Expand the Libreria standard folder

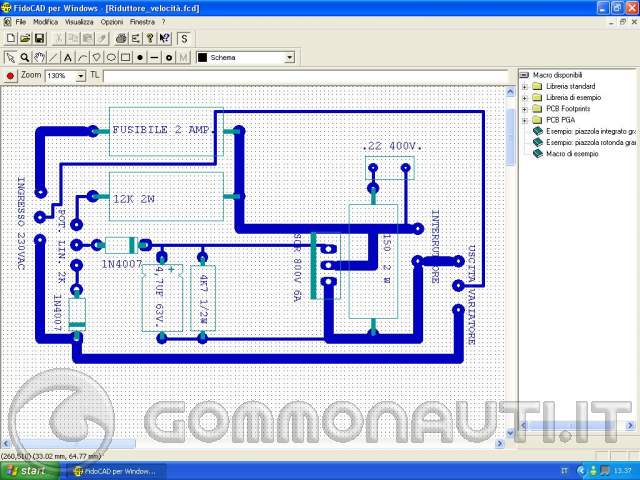(525, 87)
